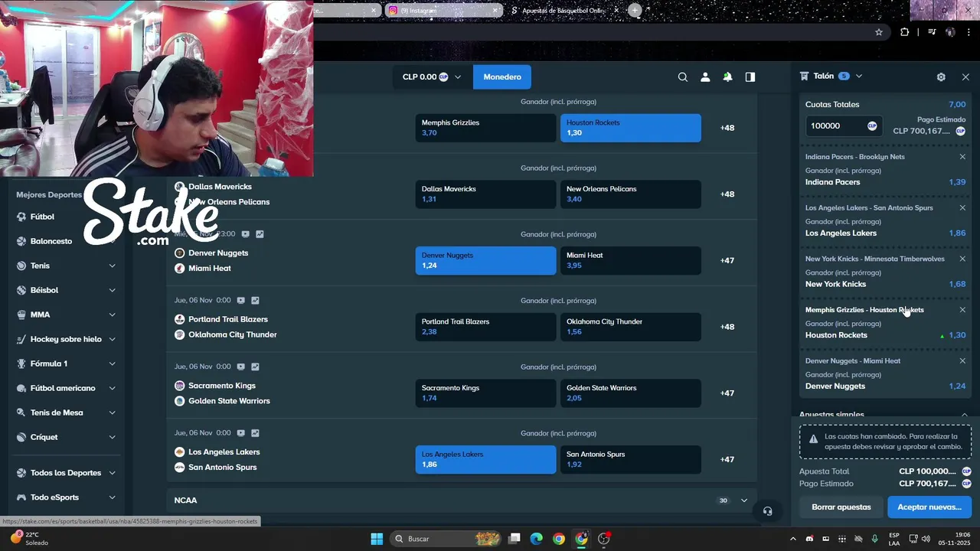Open Chrome media control icon
The height and width of the screenshot is (551, 980).
(x=932, y=32)
